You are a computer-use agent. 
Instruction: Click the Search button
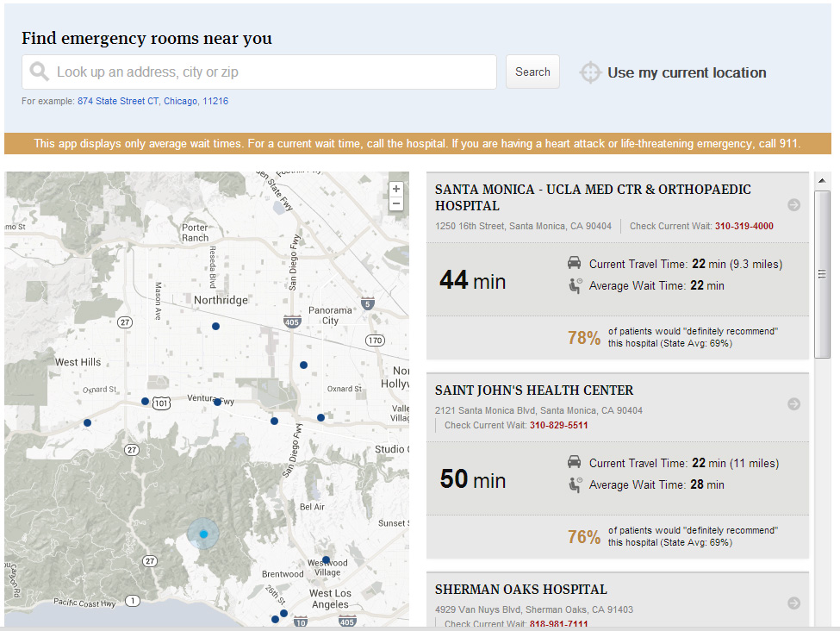pos(532,72)
